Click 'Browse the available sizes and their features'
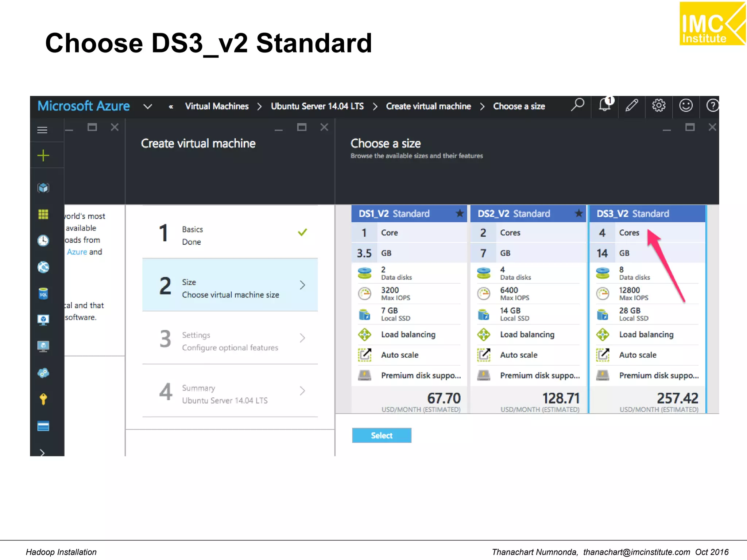 pyautogui.click(x=417, y=156)
